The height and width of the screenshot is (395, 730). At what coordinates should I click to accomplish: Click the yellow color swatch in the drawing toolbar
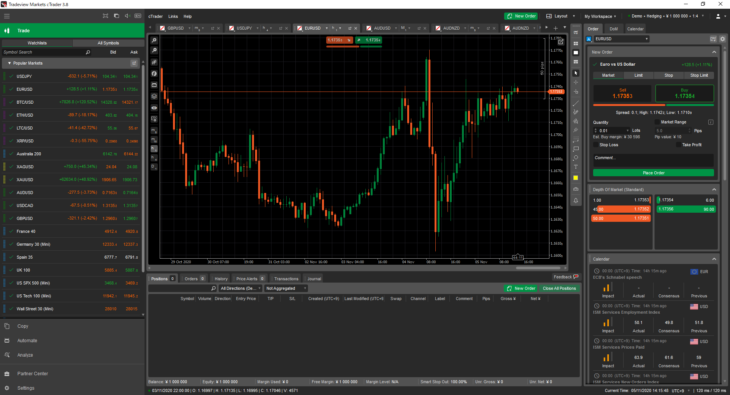[x=576, y=178]
